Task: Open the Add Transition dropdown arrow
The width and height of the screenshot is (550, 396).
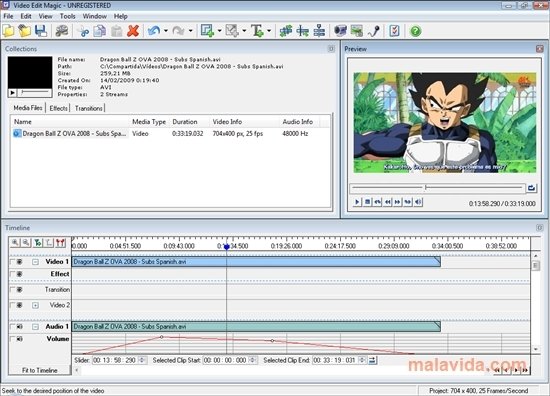Action: [x=244, y=31]
